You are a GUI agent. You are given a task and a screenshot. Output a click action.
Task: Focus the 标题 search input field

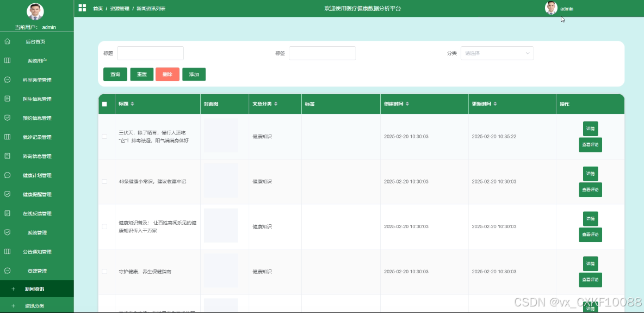click(x=150, y=53)
